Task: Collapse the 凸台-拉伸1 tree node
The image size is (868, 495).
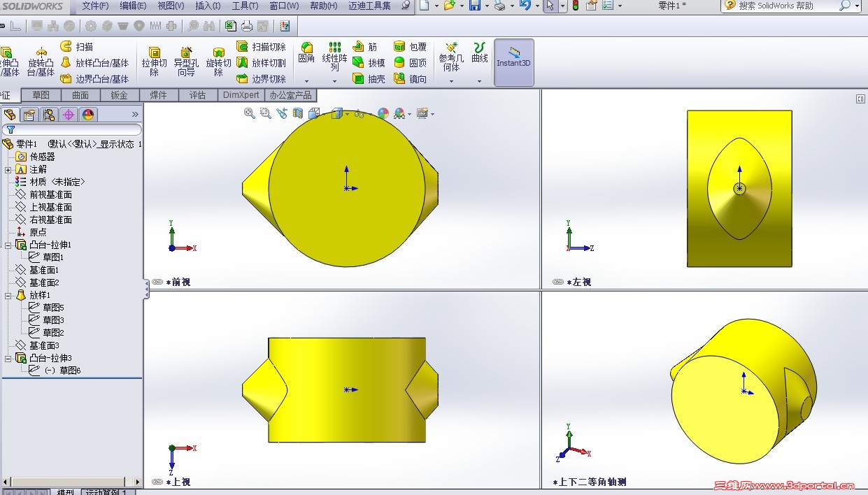Action: coord(8,245)
